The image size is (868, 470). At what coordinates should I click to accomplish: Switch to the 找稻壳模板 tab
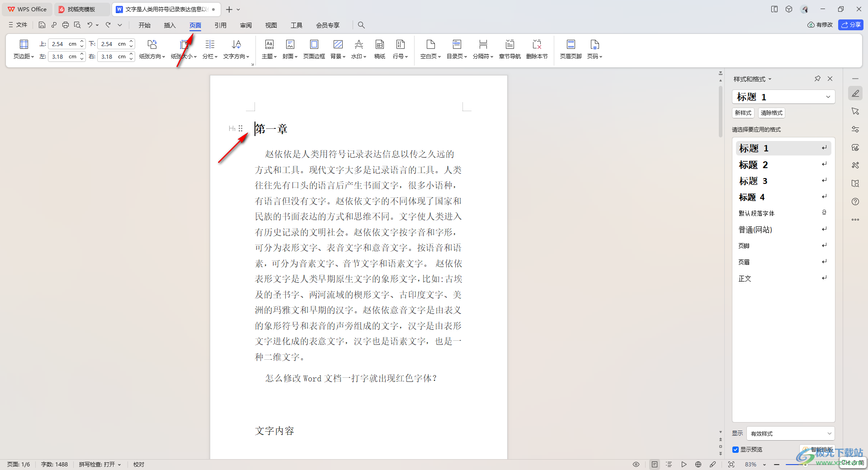[x=81, y=9]
